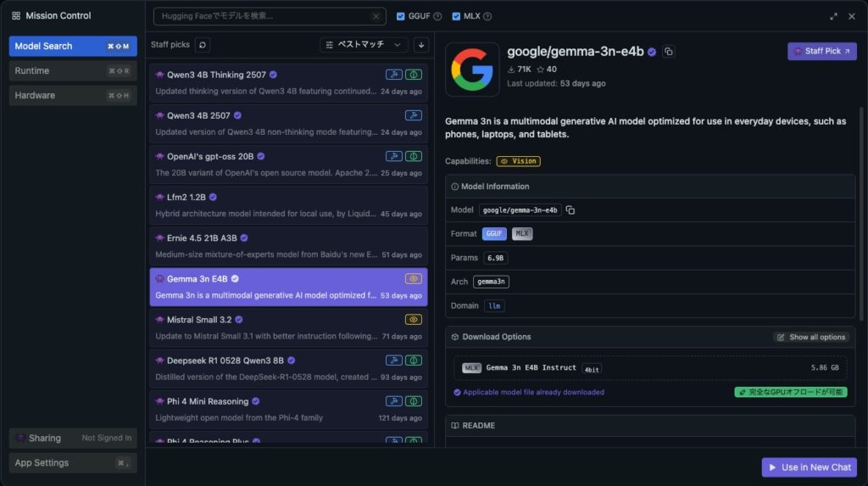Copy model identifier in Model Information
The width and height of the screenshot is (868, 486).
click(x=570, y=210)
